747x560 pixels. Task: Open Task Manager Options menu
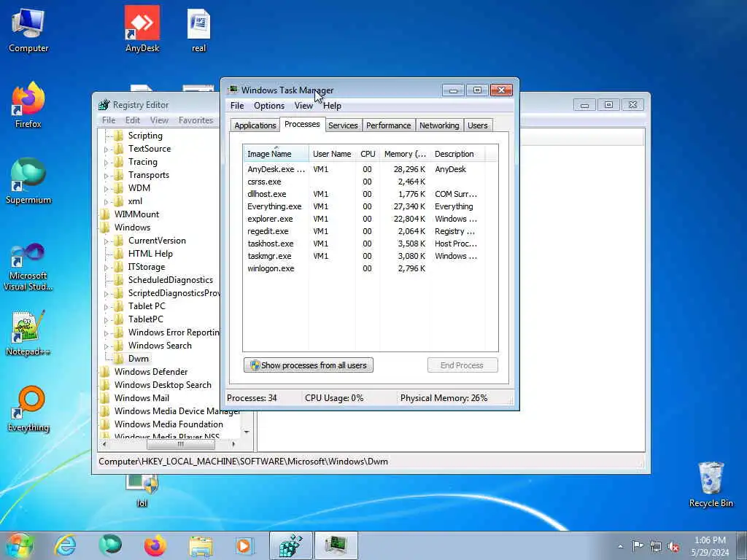click(269, 106)
